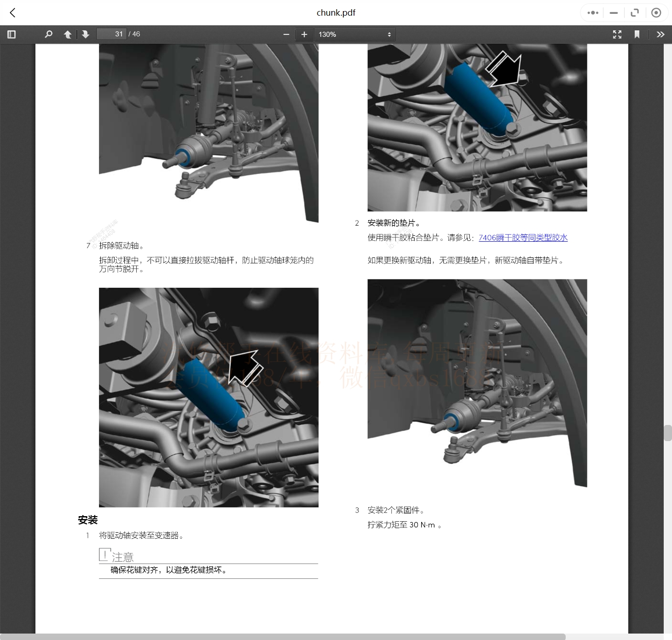Screen dimensions: 672x640
Task: Open the three-dot more options menu
Action: 593,13
